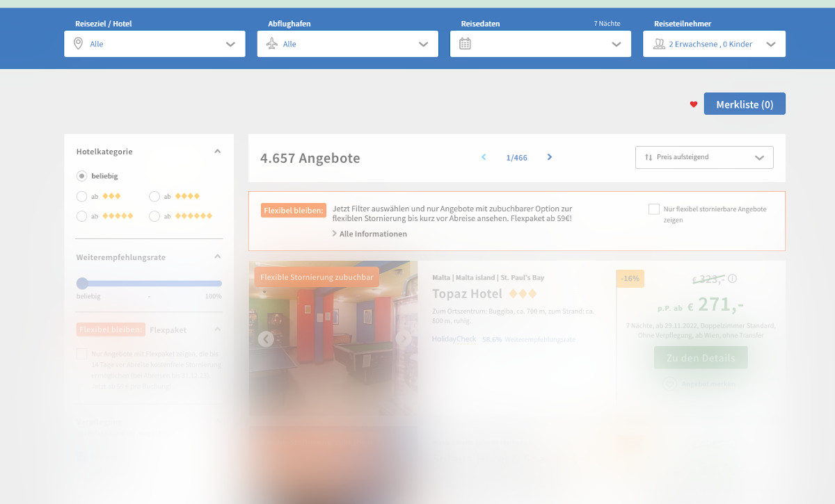Go to previous results page arrow
The width and height of the screenshot is (835, 504).
click(484, 157)
